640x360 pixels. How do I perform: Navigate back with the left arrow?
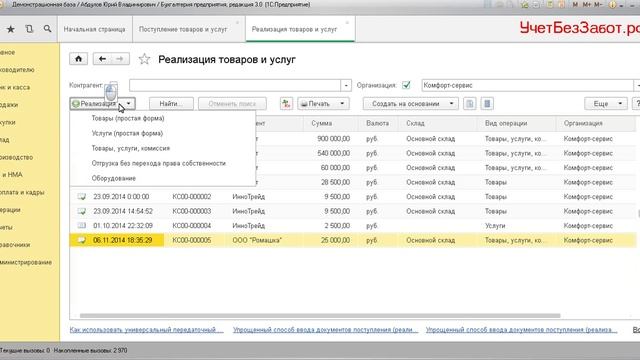(x=102, y=59)
